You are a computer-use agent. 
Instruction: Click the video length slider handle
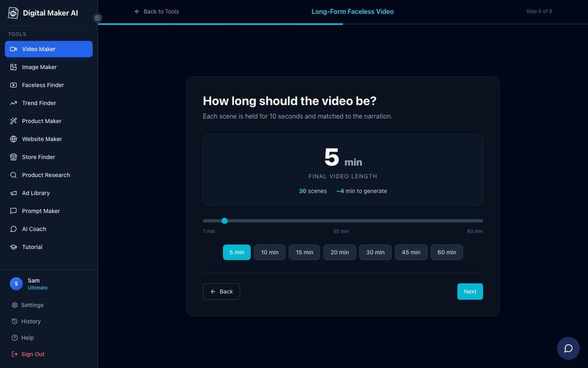click(x=224, y=221)
